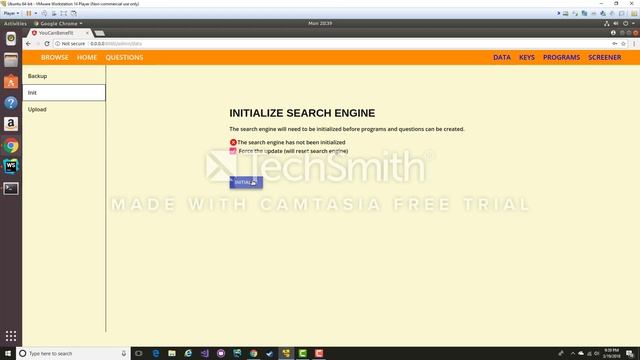The image size is (640, 360).
Task: Open the Chrome three-dot menu
Action: click(634, 44)
